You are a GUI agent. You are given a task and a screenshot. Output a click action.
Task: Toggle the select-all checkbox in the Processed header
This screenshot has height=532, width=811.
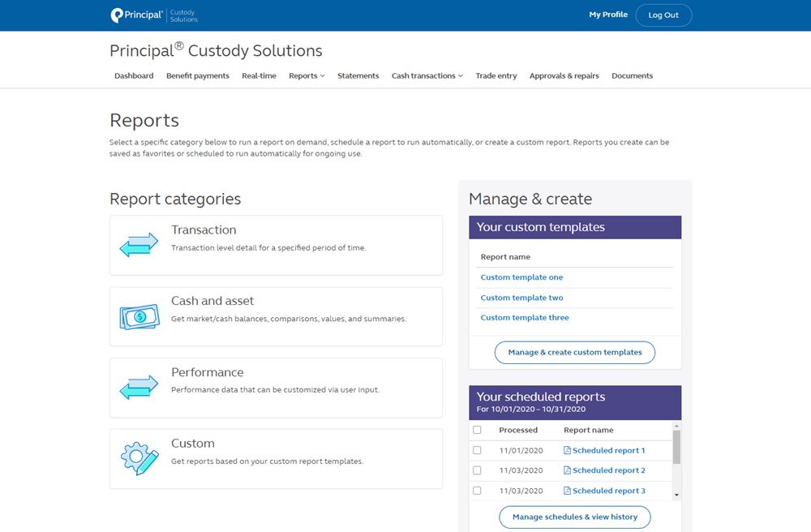point(477,430)
